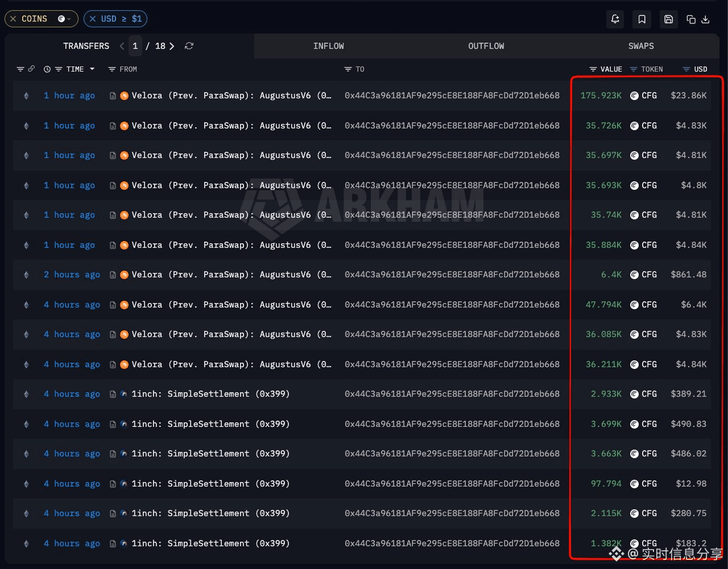Viewport: 728px width, 569px height.
Task: Open the Velora AugustusV6 sender in the $4.8K row
Action: point(231,185)
